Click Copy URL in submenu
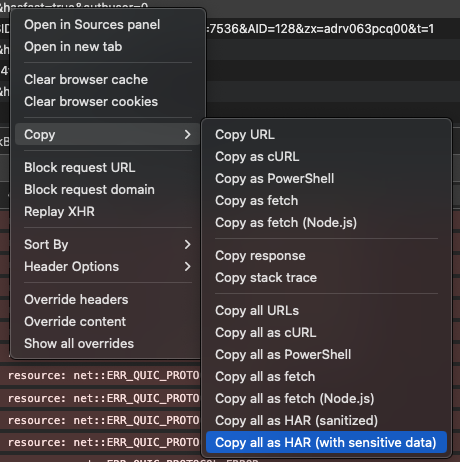This screenshot has height=462, width=460. [x=245, y=135]
